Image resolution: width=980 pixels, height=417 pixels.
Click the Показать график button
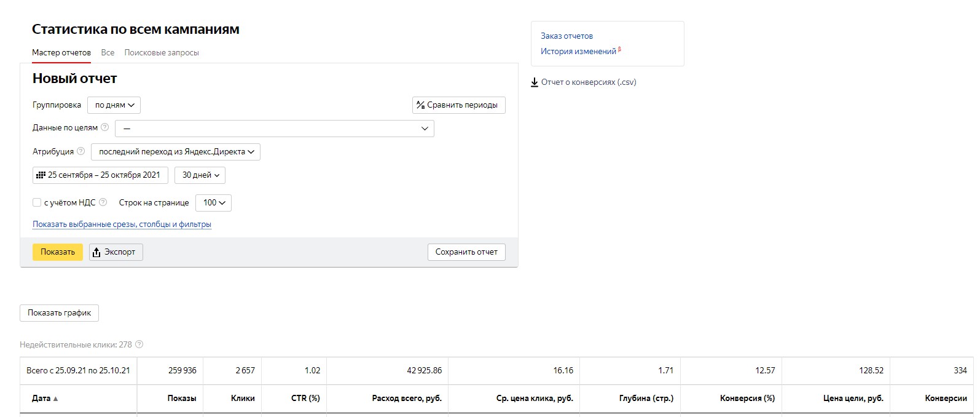59,313
